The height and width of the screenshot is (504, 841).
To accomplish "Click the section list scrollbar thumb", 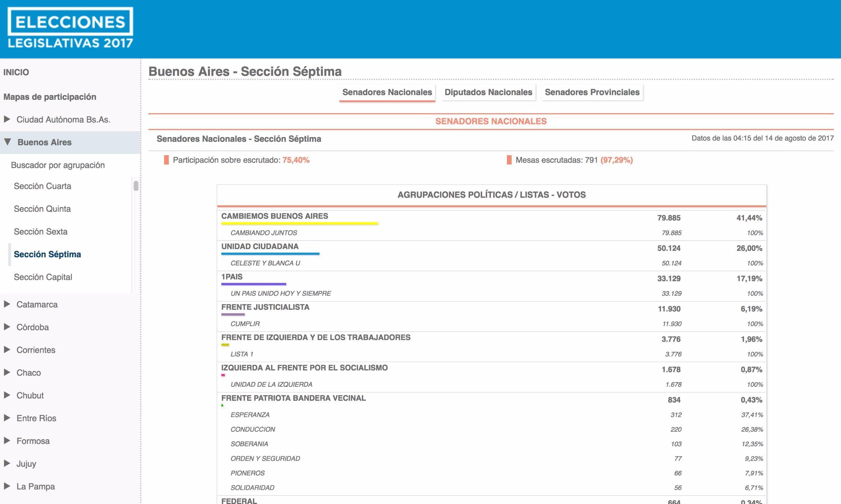I will click(136, 186).
